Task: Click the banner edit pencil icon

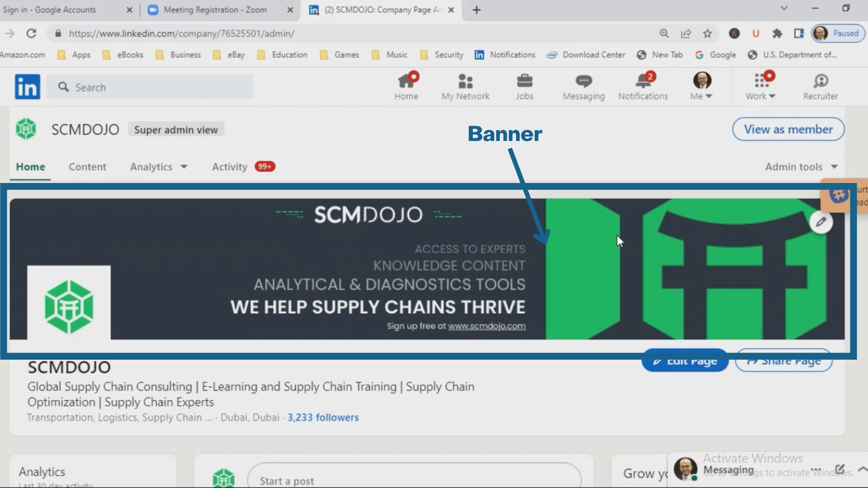Action: pyautogui.click(x=821, y=222)
